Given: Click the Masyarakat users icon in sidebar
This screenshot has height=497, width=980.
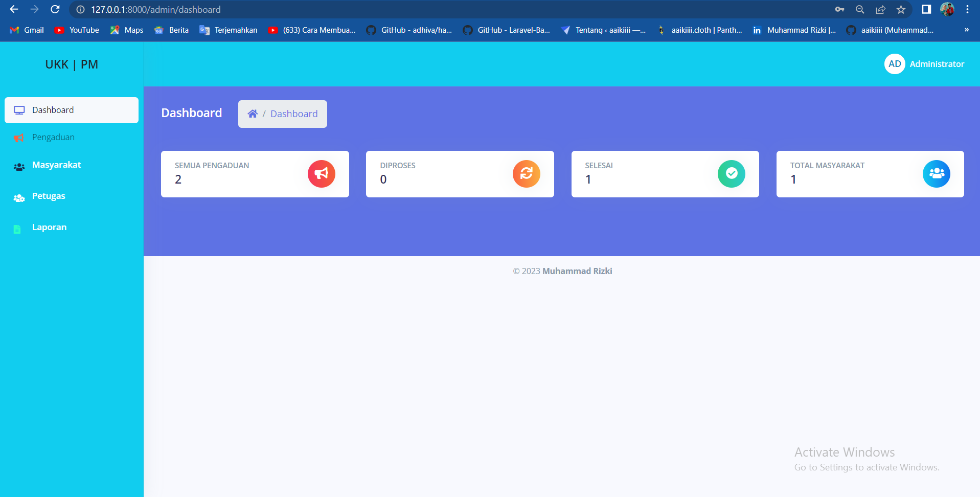Looking at the screenshot, I should [19, 167].
